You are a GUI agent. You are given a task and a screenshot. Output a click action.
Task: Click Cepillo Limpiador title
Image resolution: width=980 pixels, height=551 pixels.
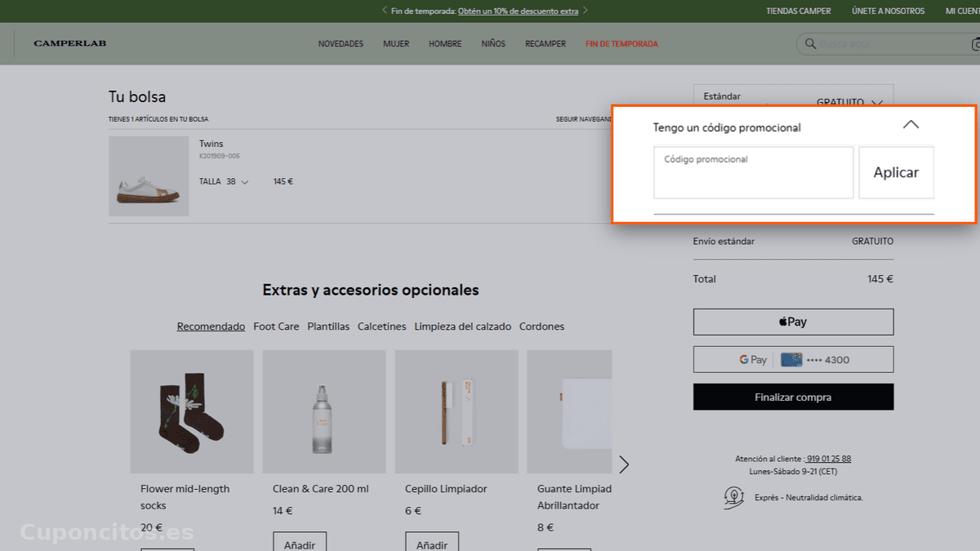446,489
